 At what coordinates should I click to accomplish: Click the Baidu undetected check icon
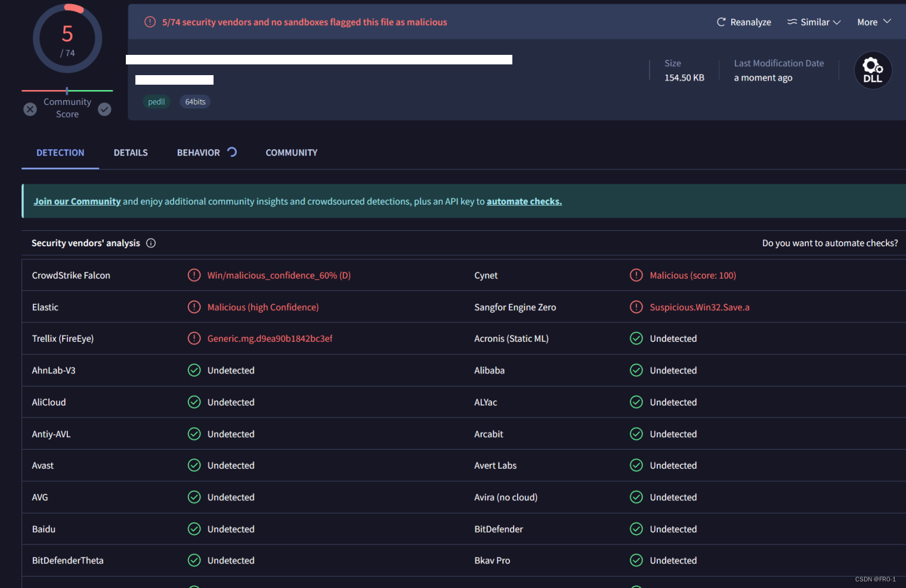(x=194, y=529)
